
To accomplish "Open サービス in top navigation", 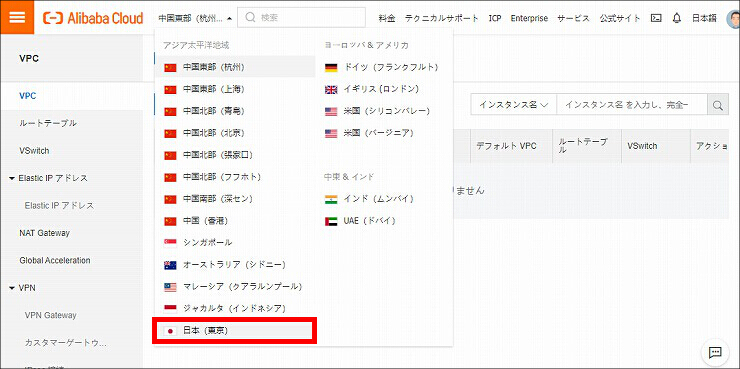I will 573,18.
